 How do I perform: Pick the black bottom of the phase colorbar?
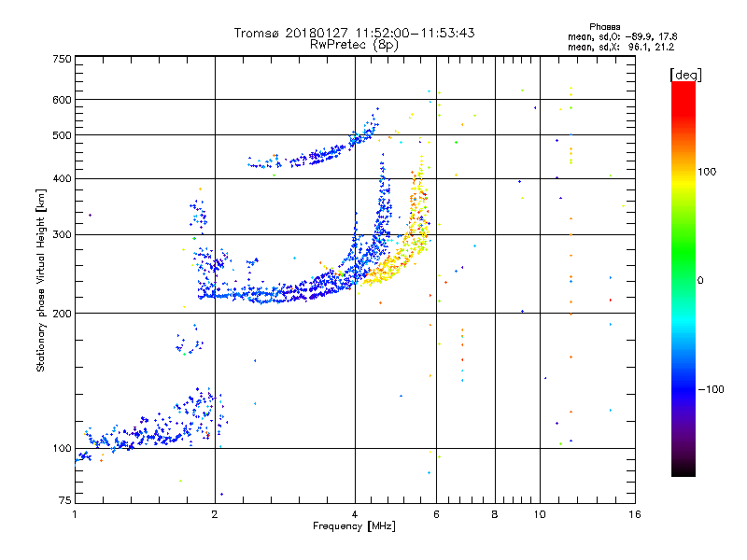tap(684, 469)
